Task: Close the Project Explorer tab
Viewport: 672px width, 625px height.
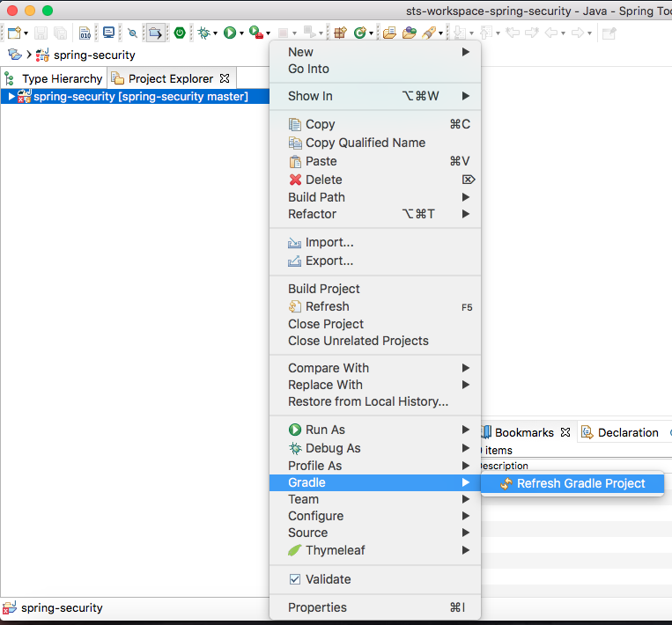Action: coord(225,78)
